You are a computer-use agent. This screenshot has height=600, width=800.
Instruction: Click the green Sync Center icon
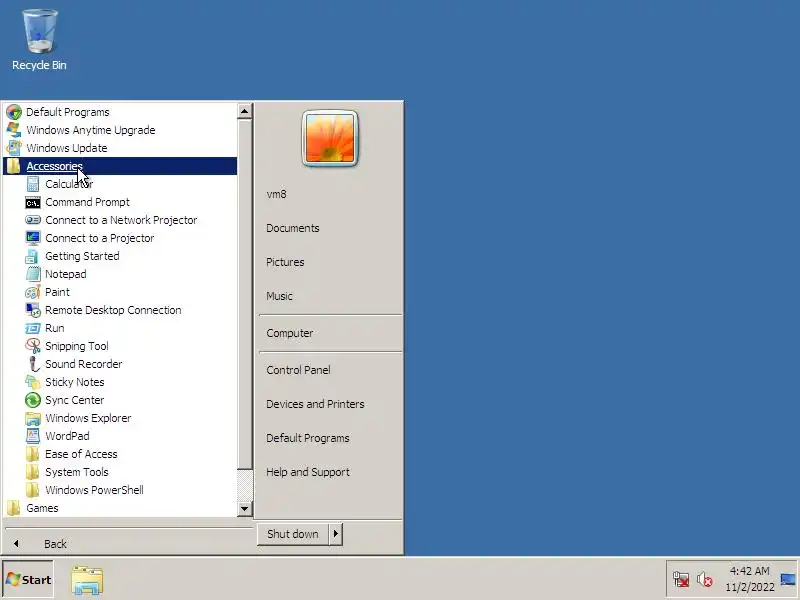[x=33, y=400]
